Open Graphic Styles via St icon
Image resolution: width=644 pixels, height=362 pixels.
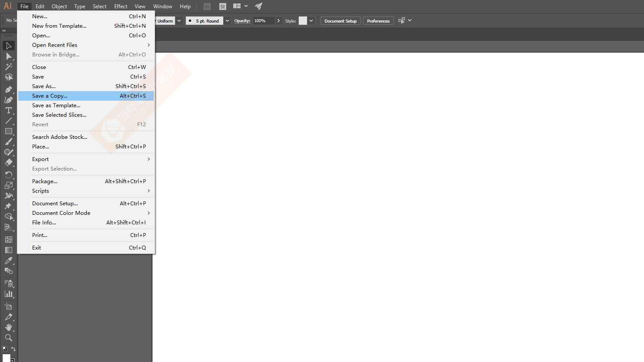coord(222,6)
